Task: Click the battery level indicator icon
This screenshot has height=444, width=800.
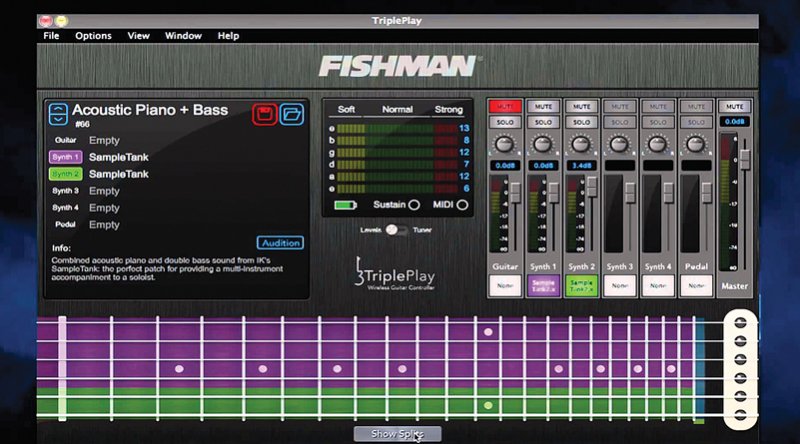Action: click(x=345, y=205)
